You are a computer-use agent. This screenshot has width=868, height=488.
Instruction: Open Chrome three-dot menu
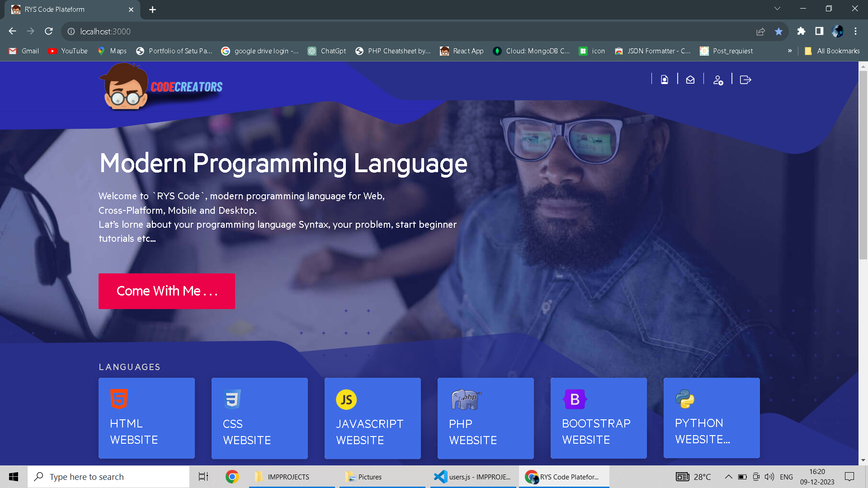coord(855,31)
